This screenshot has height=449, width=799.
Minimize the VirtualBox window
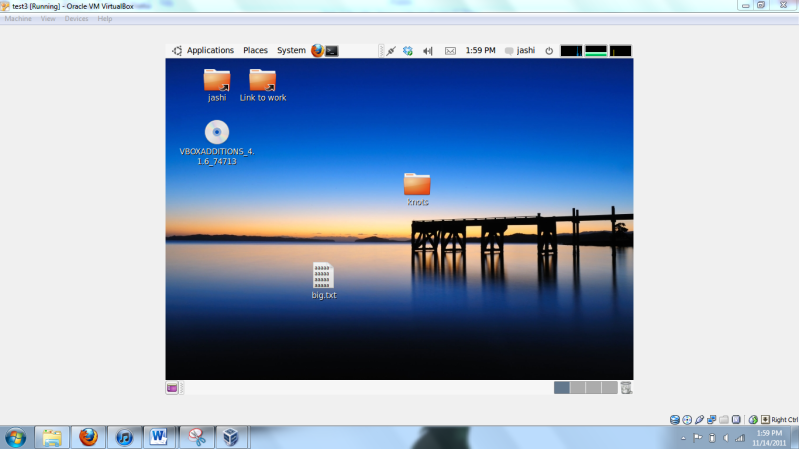tap(745, 5)
